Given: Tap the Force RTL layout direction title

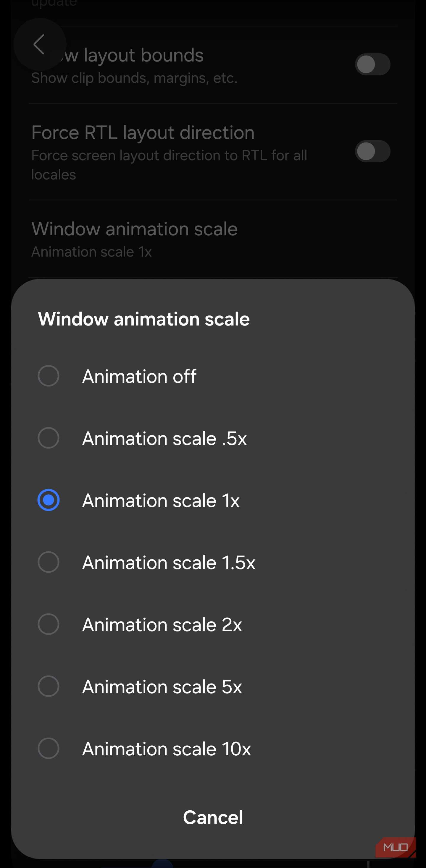Looking at the screenshot, I should pyautogui.click(x=143, y=132).
